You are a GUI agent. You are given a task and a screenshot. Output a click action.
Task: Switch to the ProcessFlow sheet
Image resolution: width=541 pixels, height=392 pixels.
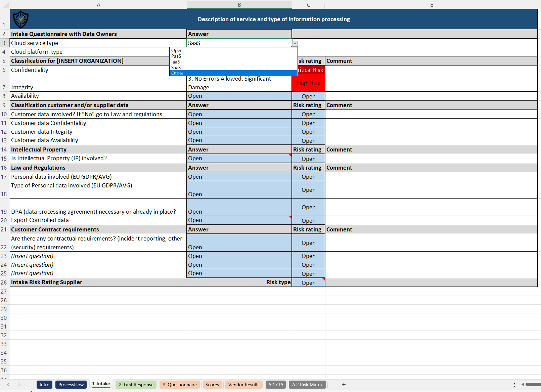tap(71, 384)
